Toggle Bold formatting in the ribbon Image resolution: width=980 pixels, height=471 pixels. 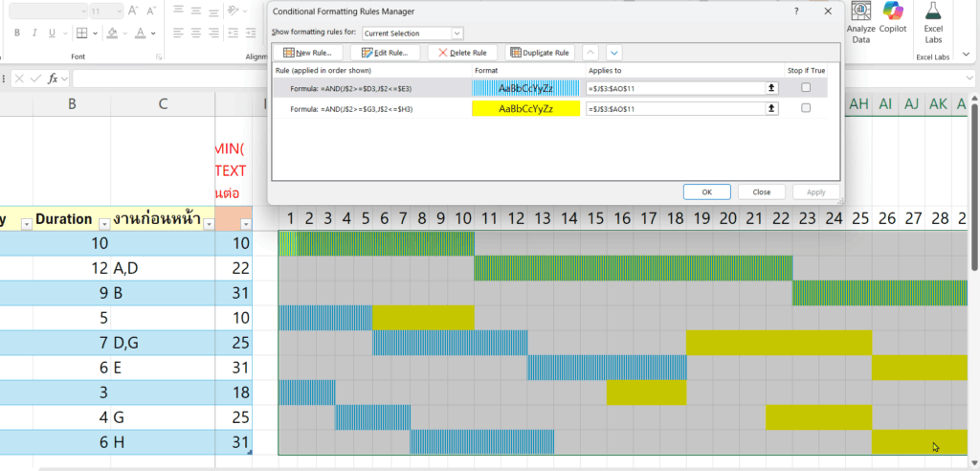pyautogui.click(x=17, y=34)
